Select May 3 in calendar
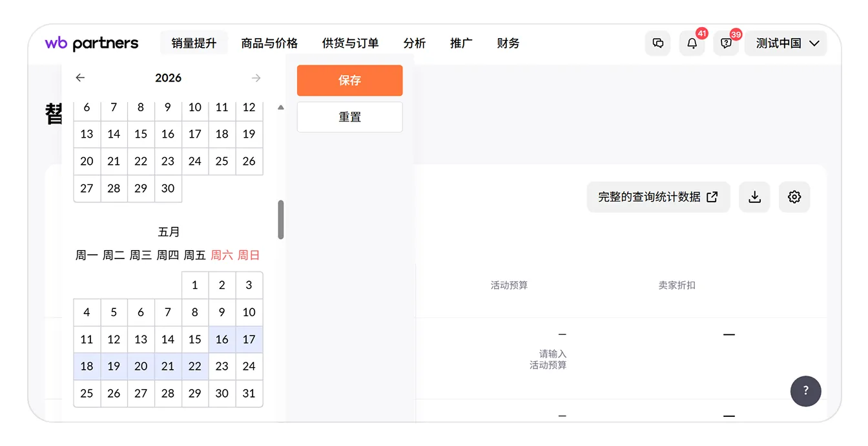 (249, 285)
